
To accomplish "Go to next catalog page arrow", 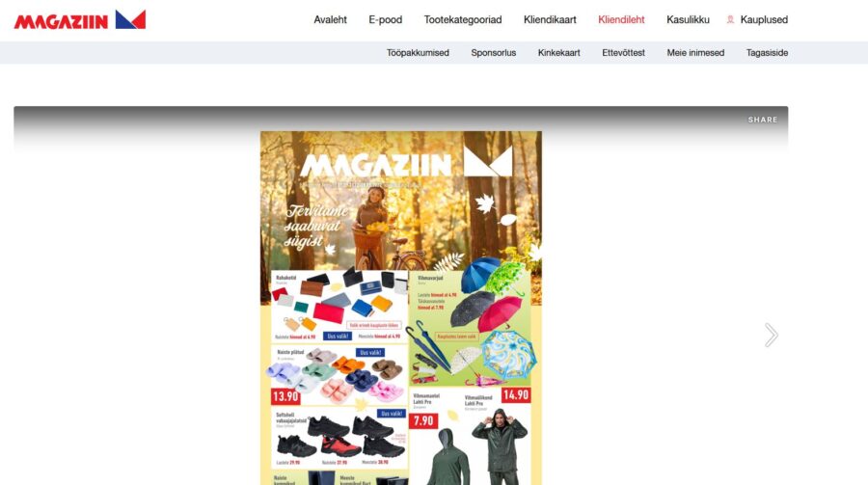I will tap(772, 335).
